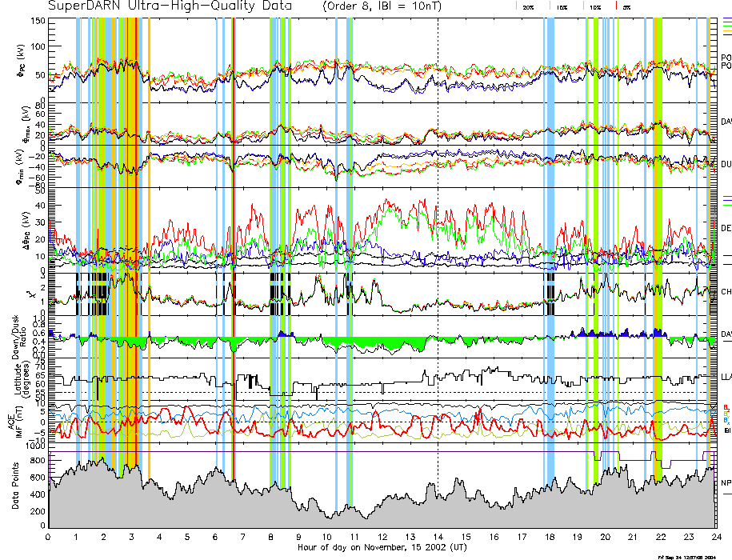732x560 pixels.
Task: Click the timestamp 'Fri Sep 24 2004' footer
Action: (x=686, y=557)
